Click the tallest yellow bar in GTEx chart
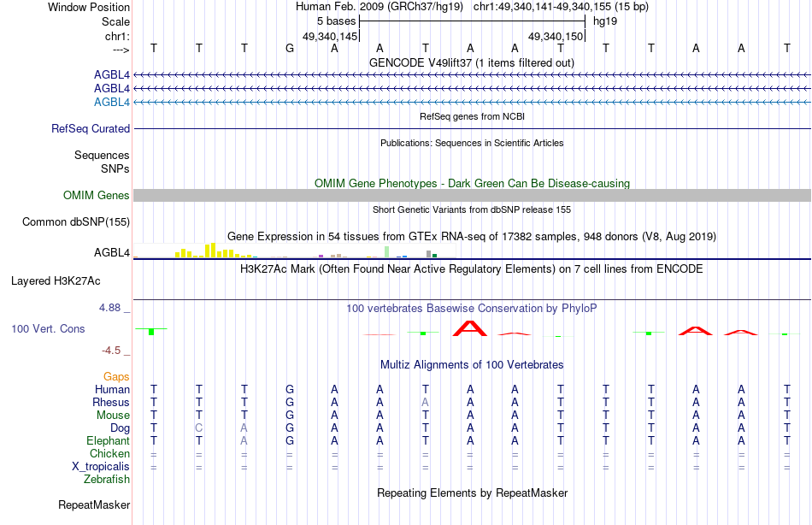 [213, 251]
